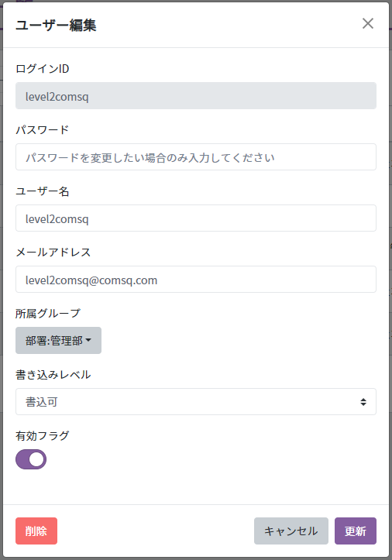Viewport: 392px width, 560px height.
Task: Close the ユーザー編集 dialog with X
Action: tap(368, 23)
